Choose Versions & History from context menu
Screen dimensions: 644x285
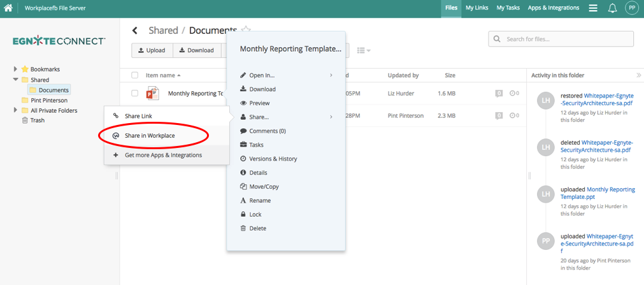click(273, 159)
